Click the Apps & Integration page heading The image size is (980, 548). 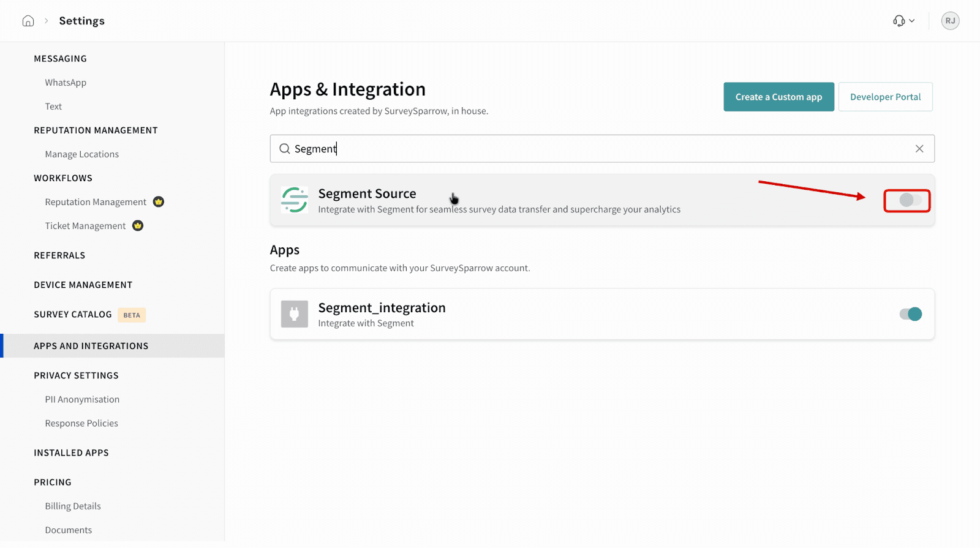[348, 89]
